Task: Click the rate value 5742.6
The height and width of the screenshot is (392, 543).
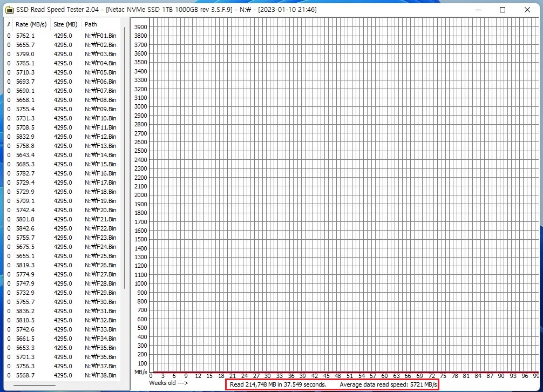Action: (x=25, y=329)
